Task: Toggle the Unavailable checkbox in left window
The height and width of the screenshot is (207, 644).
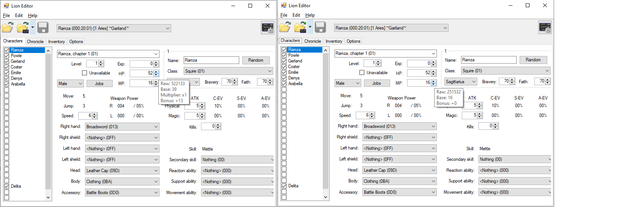Action: coord(85,73)
